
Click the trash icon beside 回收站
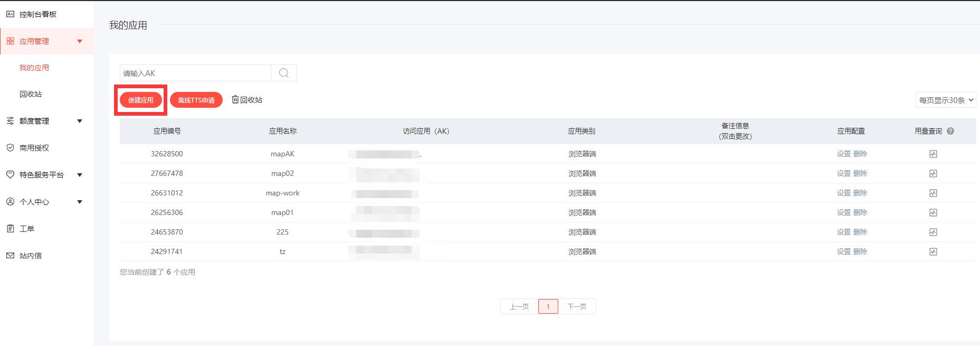(235, 99)
